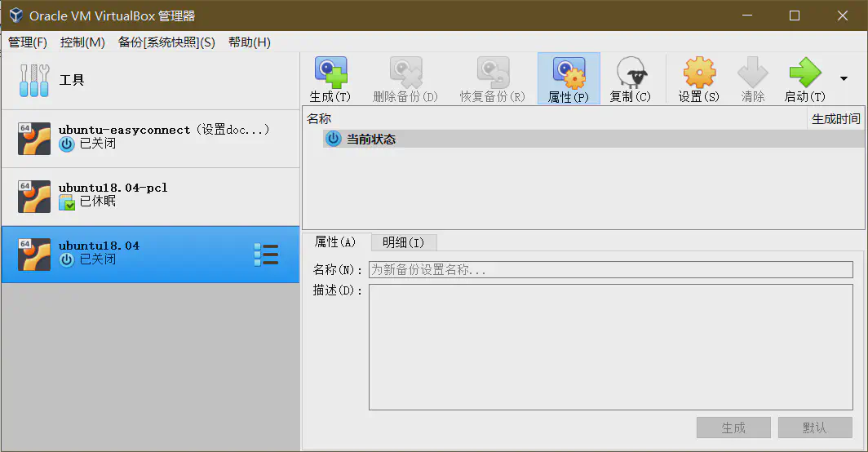Open ubuntu18.04 machine tools list icon
This screenshot has height=452, width=868.
266,255
